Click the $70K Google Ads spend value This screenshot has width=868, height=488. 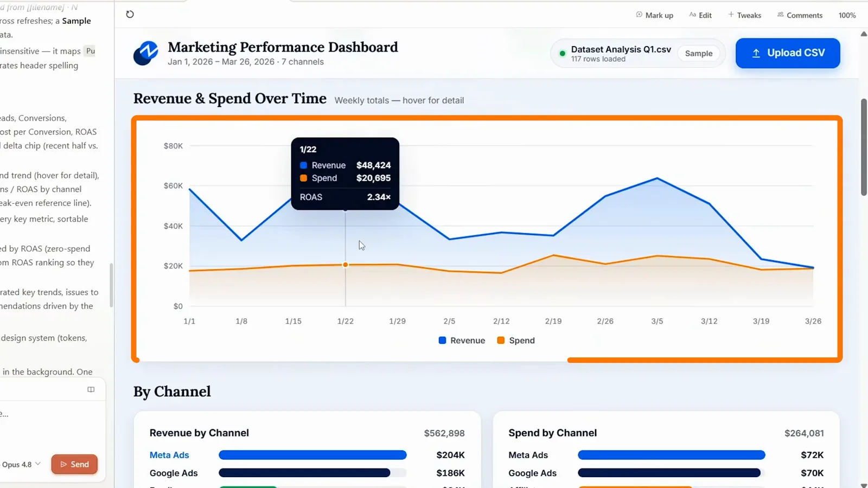[812, 473]
